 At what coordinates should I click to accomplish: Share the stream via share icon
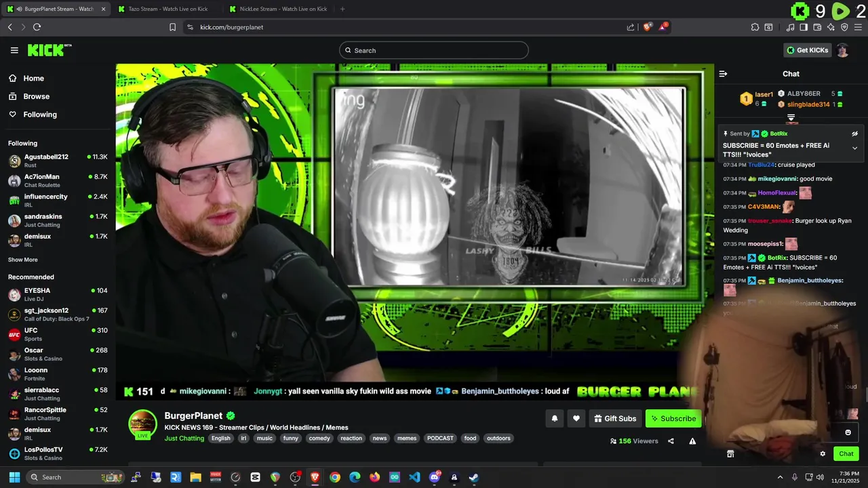(x=671, y=441)
